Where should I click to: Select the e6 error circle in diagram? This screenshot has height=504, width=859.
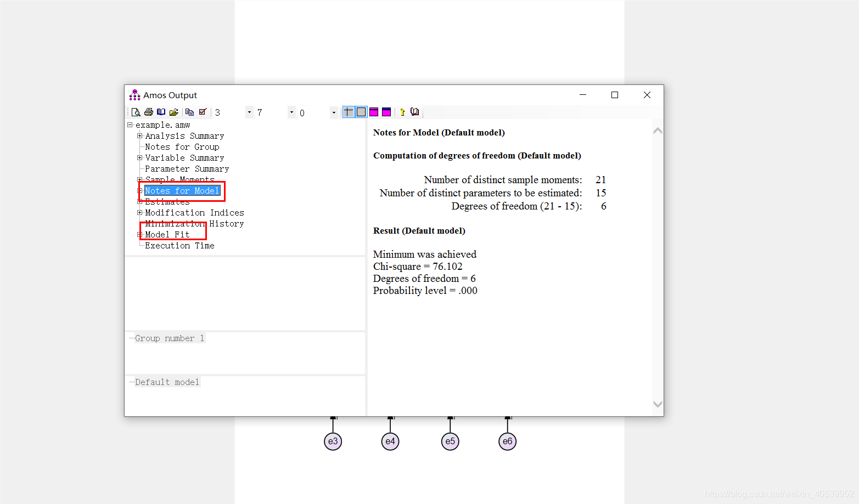tap(508, 441)
